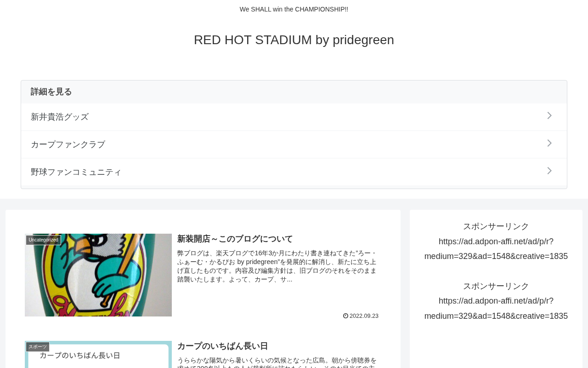This screenshot has height=368, width=588.
Task: Select the 野球ファンコミュニティ list entry
Action: coord(294,172)
